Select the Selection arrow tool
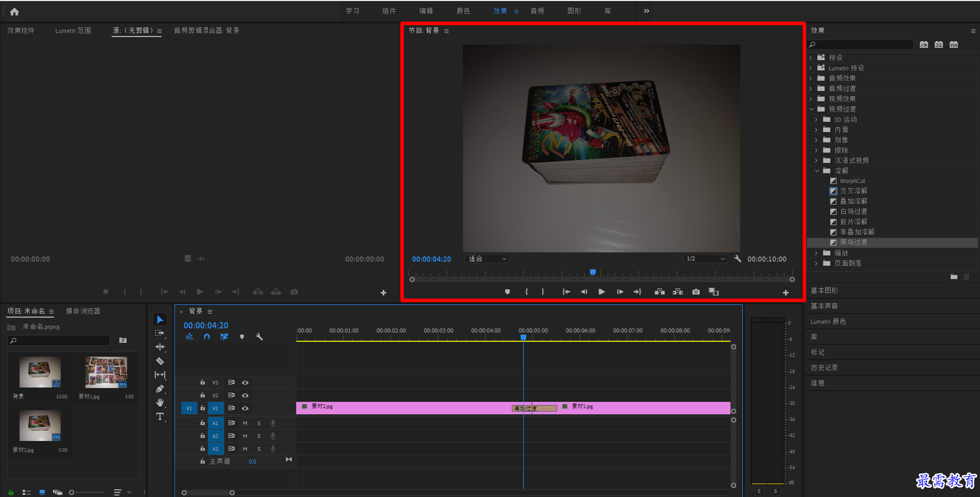The width and height of the screenshot is (980, 497). pyautogui.click(x=160, y=320)
